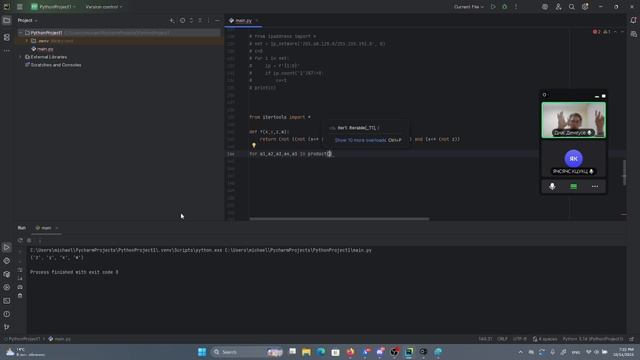
Task: Open the PythonProject1 project switcher dropdown
Action: click(53, 7)
